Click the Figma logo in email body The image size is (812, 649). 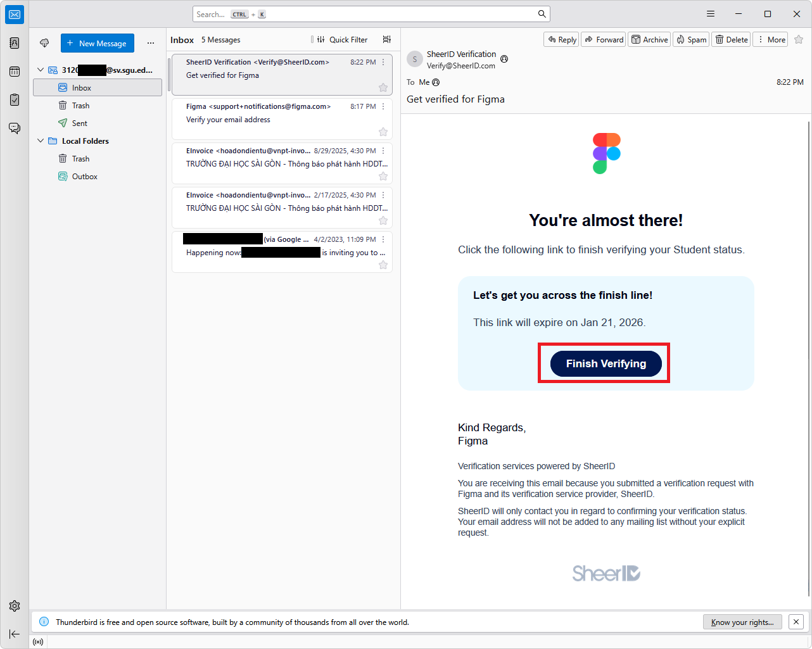pyautogui.click(x=606, y=153)
